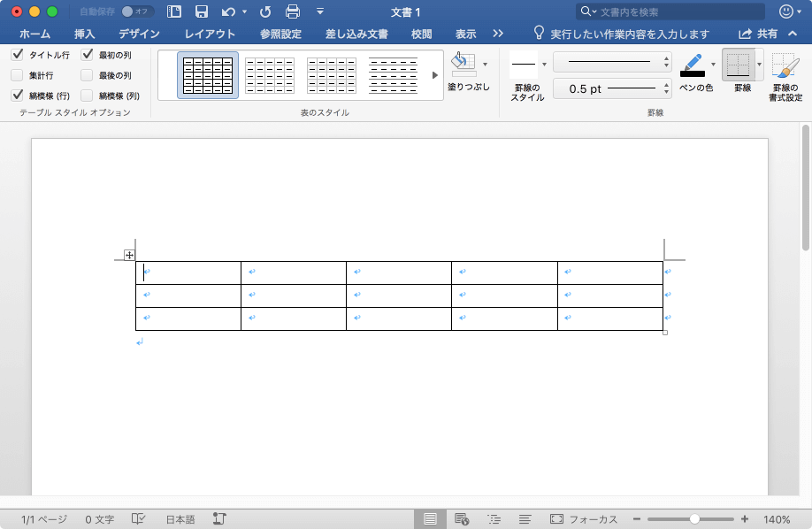Turn on the 自動保存 autosave switch

click(x=137, y=11)
